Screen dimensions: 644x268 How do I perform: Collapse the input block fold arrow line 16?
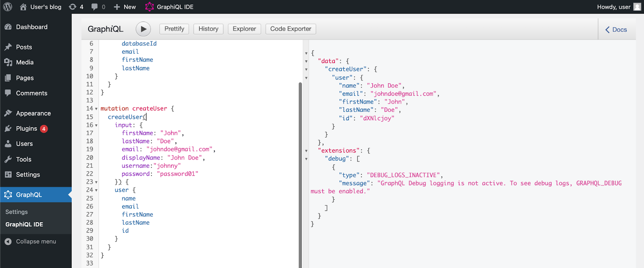[96, 125]
